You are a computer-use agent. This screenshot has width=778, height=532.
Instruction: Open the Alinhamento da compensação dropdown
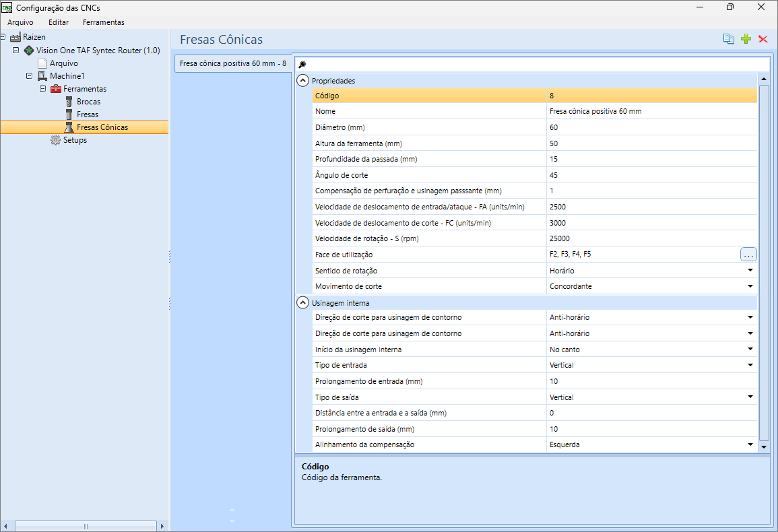[750, 444]
